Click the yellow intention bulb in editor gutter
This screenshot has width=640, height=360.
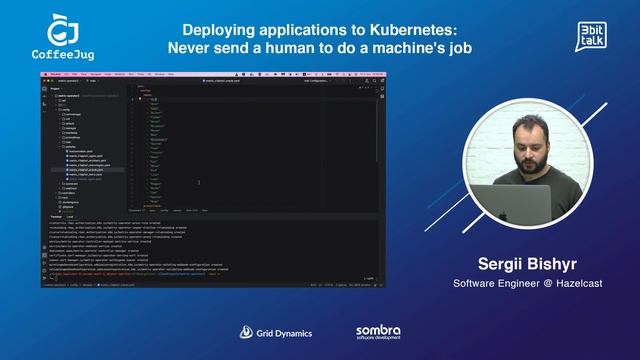click(140, 99)
